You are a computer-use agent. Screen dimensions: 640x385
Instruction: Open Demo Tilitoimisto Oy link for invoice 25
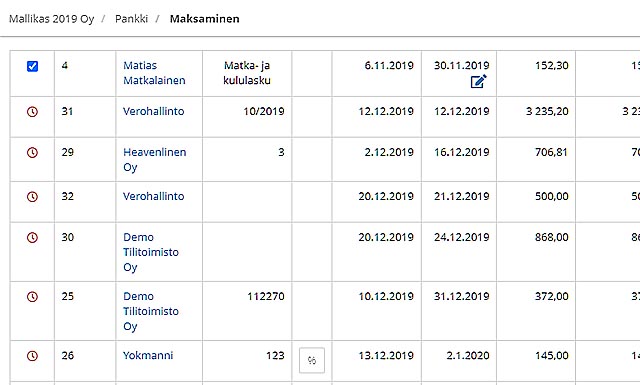[151, 311]
